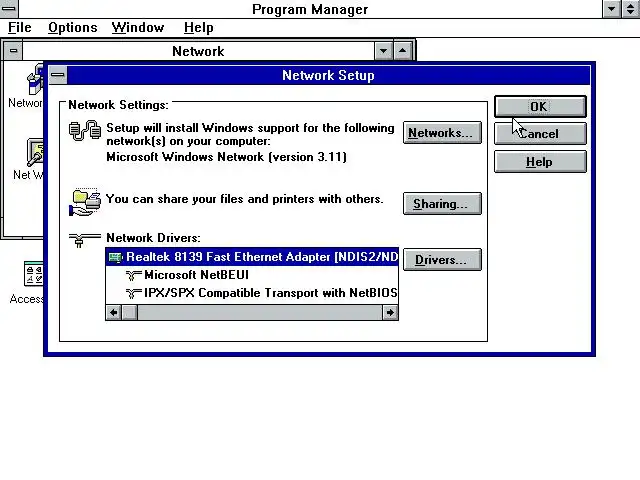This screenshot has width=640, height=480.
Task: Click the Network Setup title bar
Action: tap(329, 75)
